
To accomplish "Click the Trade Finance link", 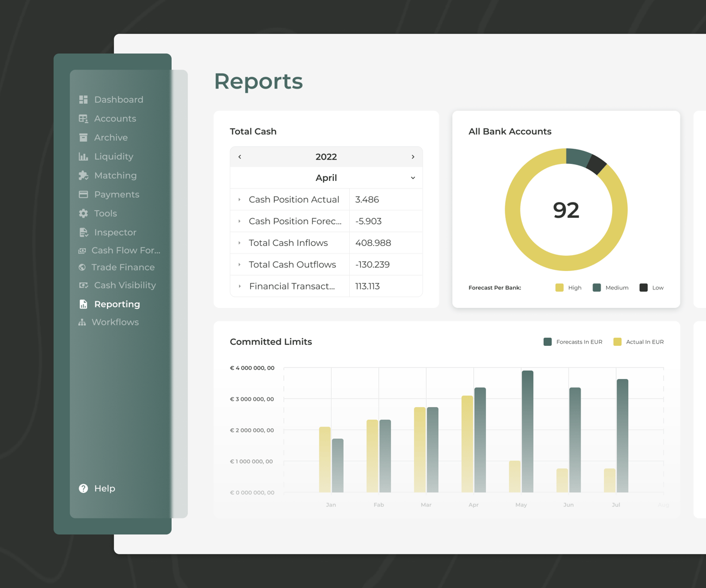I will [x=123, y=267].
